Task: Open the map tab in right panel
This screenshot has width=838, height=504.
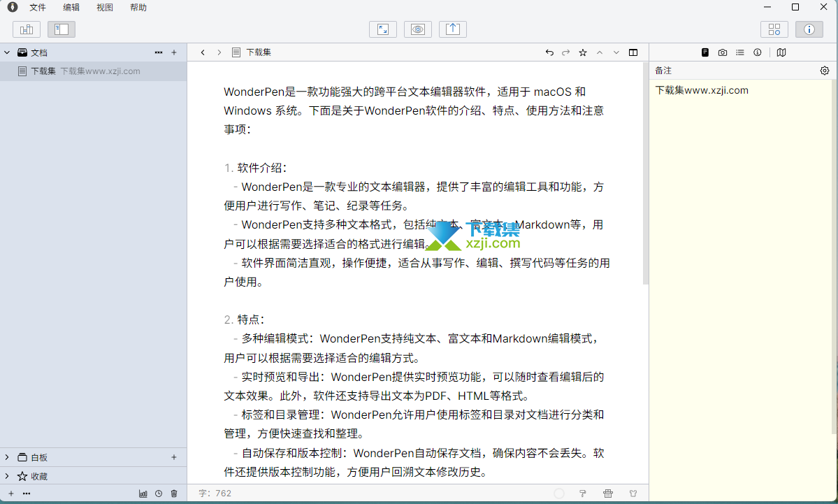Action: [781, 52]
